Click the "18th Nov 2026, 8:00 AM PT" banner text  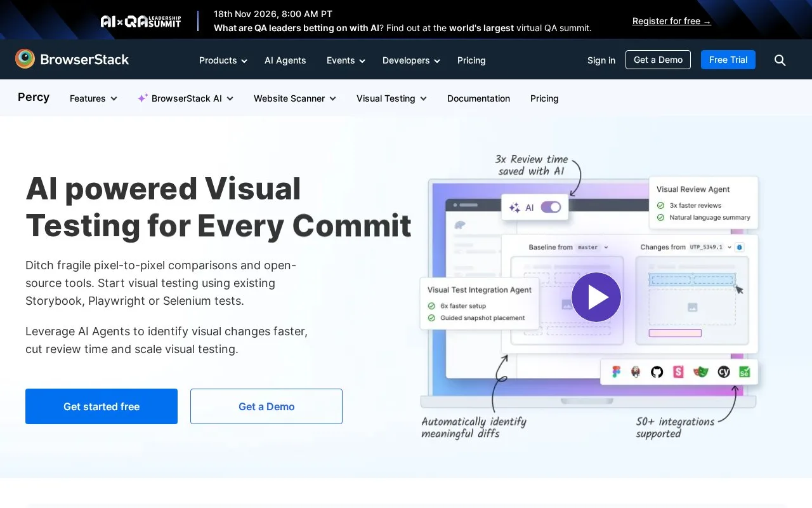tap(273, 14)
